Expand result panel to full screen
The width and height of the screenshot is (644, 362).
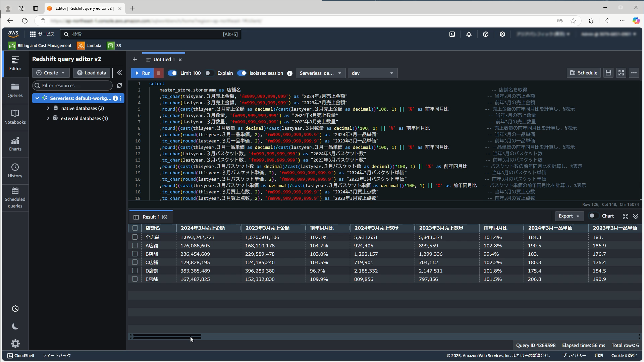tap(626, 217)
